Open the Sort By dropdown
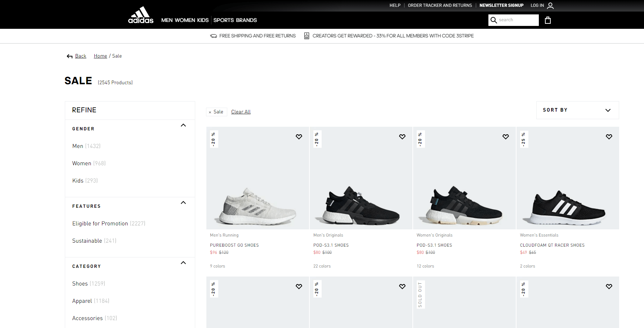The width and height of the screenshot is (644, 328). pos(577,110)
